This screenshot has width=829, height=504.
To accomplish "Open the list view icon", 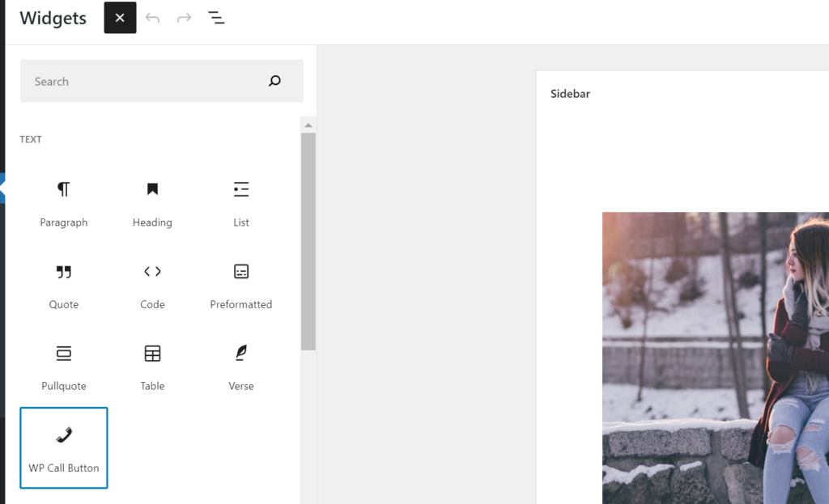I will tap(215, 18).
